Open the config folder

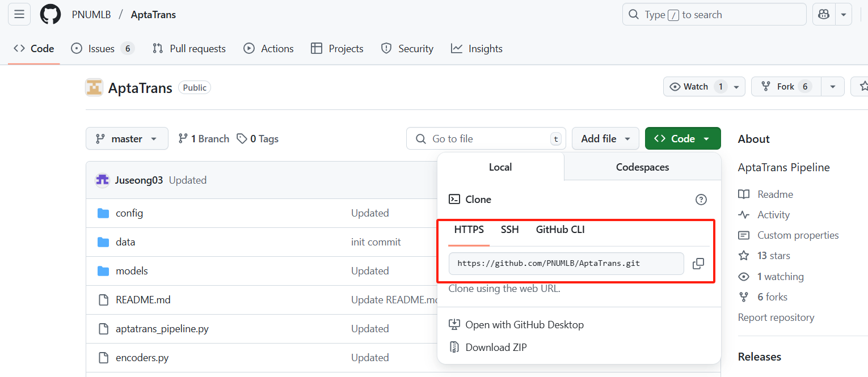point(129,213)
